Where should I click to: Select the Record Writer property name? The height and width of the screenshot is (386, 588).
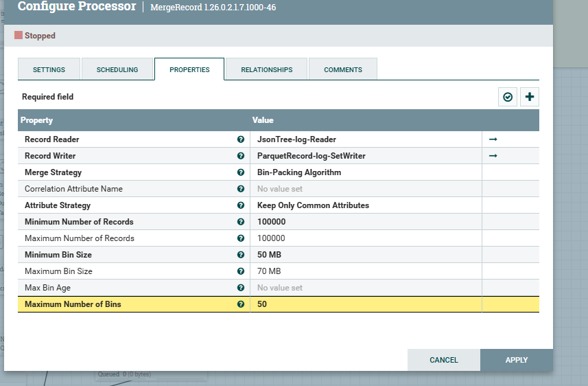50,156
